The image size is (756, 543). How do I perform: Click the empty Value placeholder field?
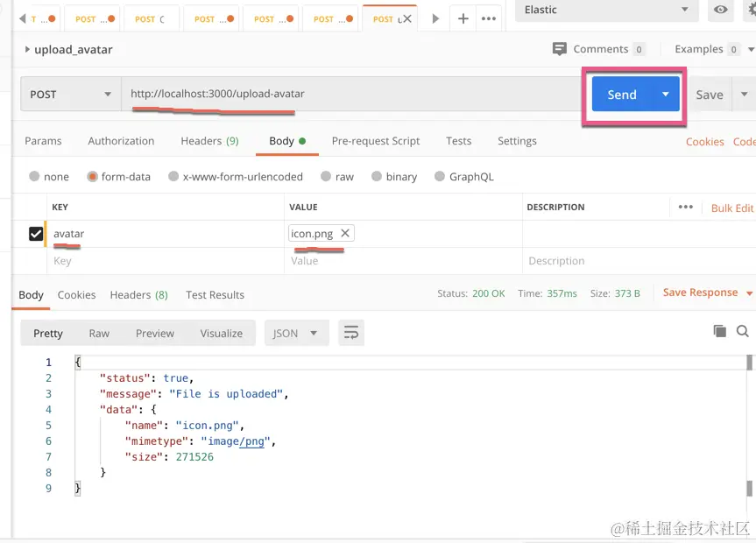click(x=403, y=261)
